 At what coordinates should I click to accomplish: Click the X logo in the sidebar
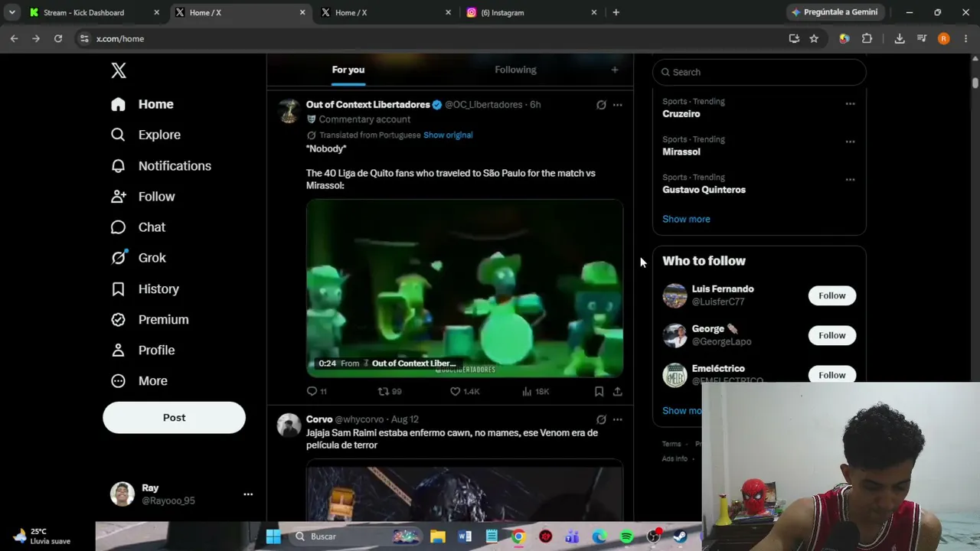[x=119, y=70]
